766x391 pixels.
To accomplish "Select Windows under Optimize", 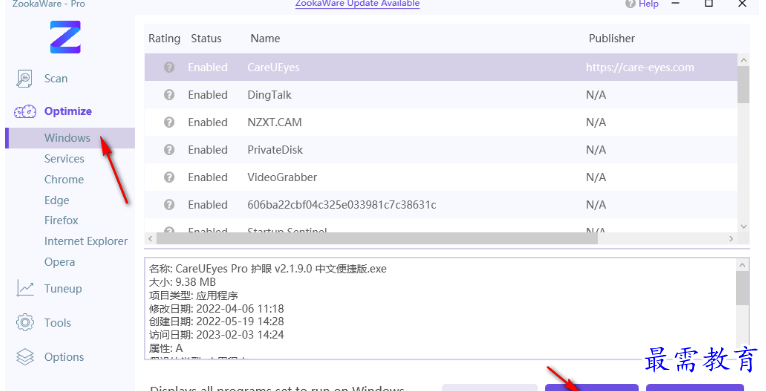I will click(x=70, y=138).
